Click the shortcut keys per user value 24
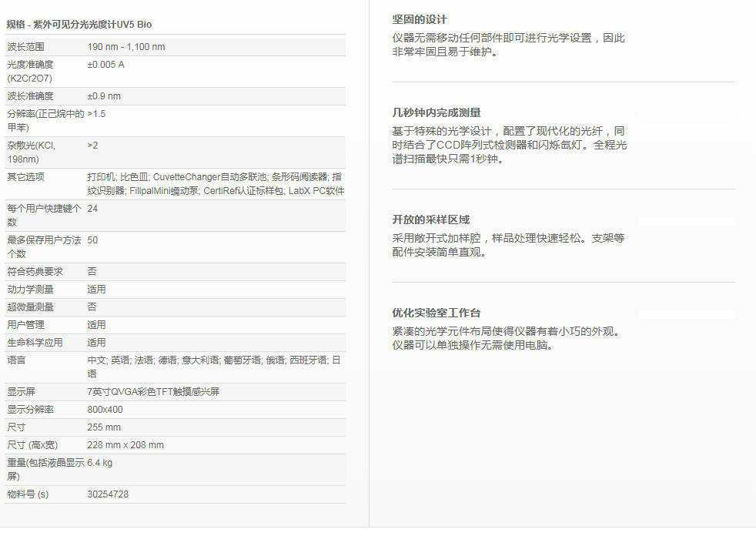The width and height of the screenshot is (756, 536). point(93,209)
